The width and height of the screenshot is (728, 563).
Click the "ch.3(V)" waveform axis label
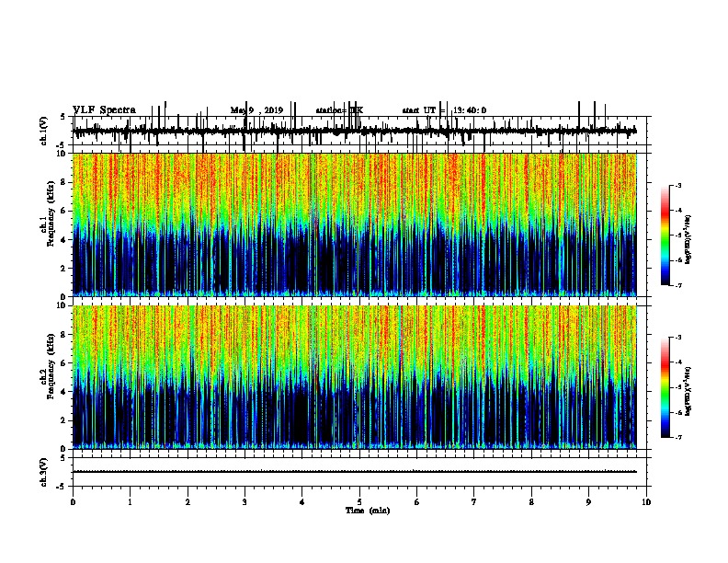point(43,472)
